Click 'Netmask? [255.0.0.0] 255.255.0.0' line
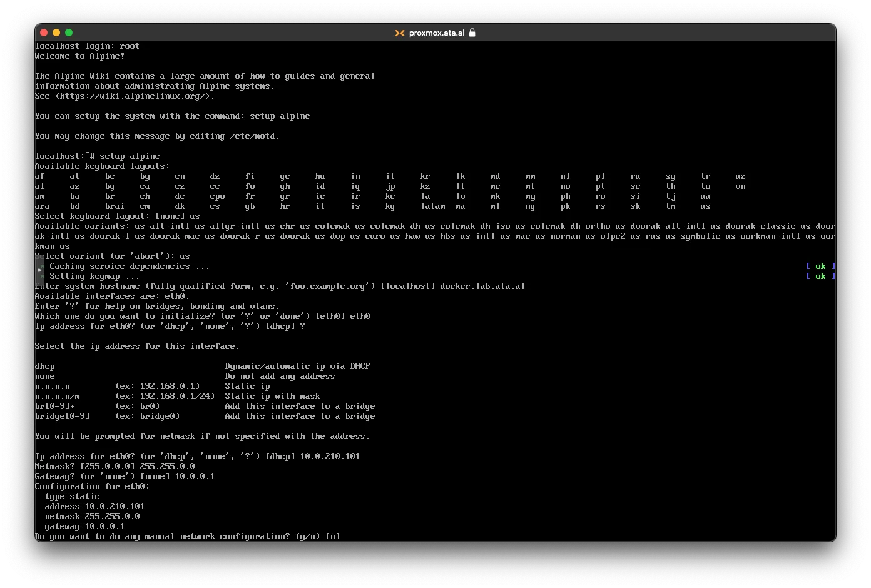The image size is (871, 588). point(115,467)
